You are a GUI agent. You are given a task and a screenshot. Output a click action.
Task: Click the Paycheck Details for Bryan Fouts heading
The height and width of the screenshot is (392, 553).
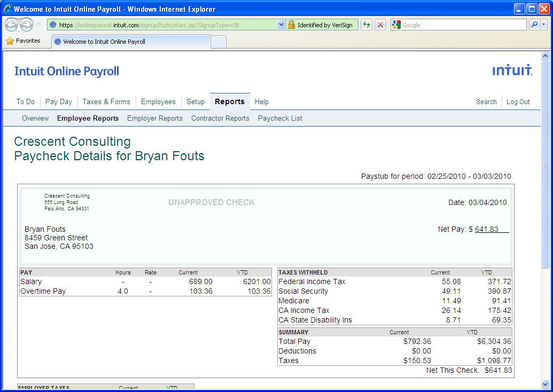coord(110,156)
